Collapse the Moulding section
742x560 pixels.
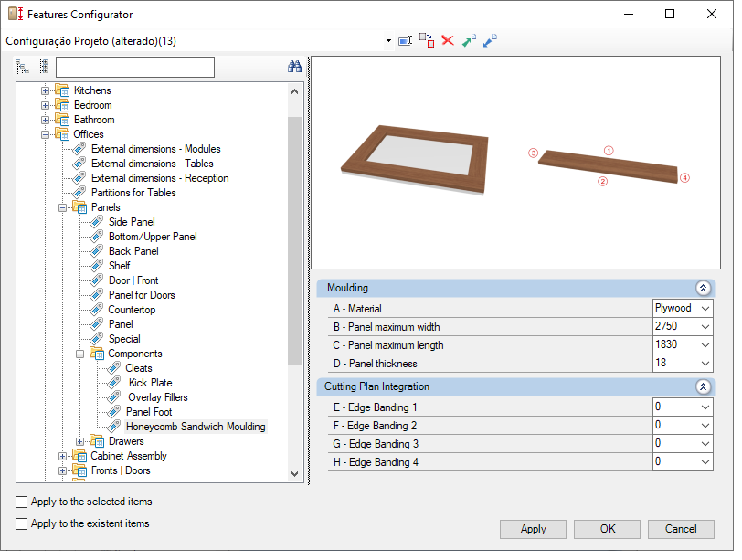pos(703,288)
